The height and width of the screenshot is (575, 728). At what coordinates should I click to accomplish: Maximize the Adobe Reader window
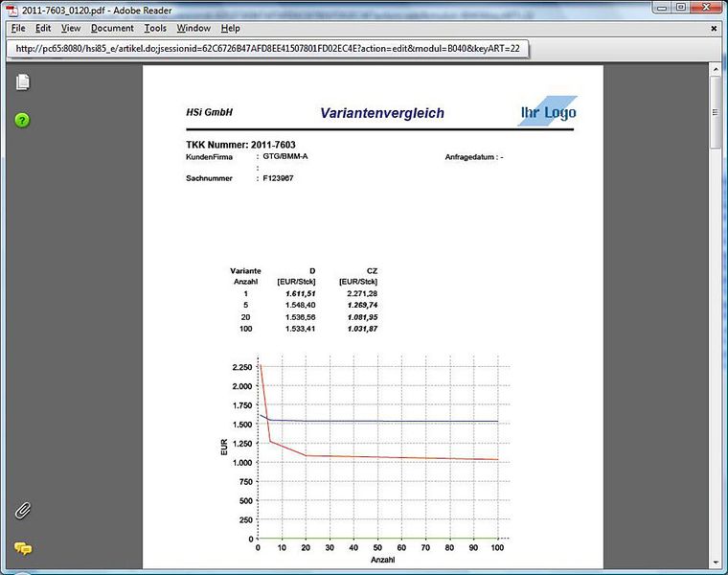681,7
